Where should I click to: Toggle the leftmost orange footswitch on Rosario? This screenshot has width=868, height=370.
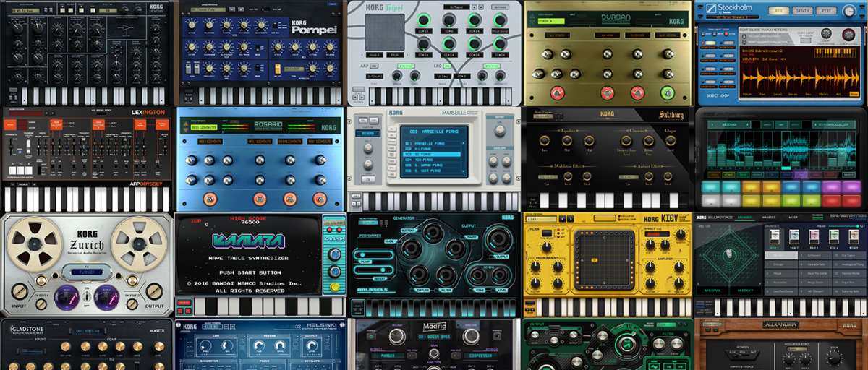click(x=210, y=199)
